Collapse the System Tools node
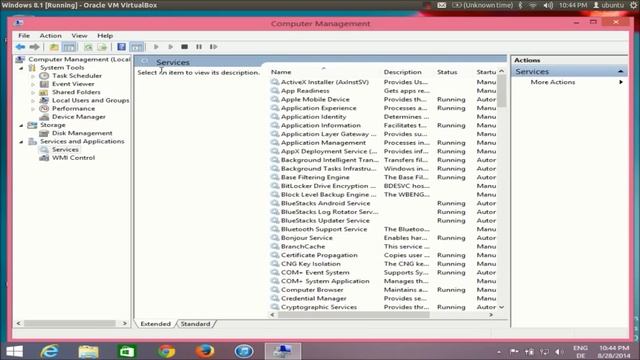The image size is (640, 360). 21,68
